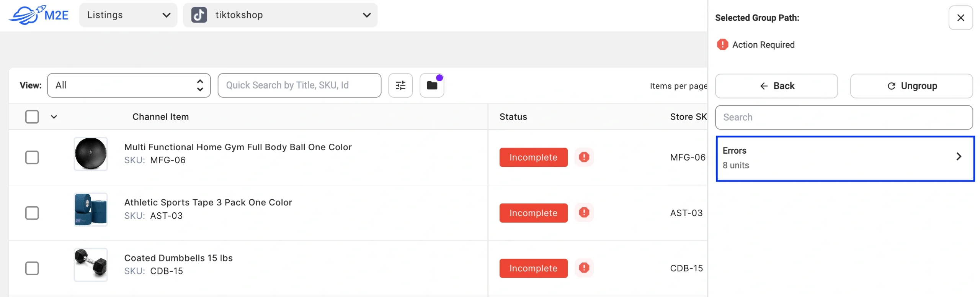The width and height of the screenshot is (980, 297).
Task: Open the Listings dropdown menu
Action: 128,15
